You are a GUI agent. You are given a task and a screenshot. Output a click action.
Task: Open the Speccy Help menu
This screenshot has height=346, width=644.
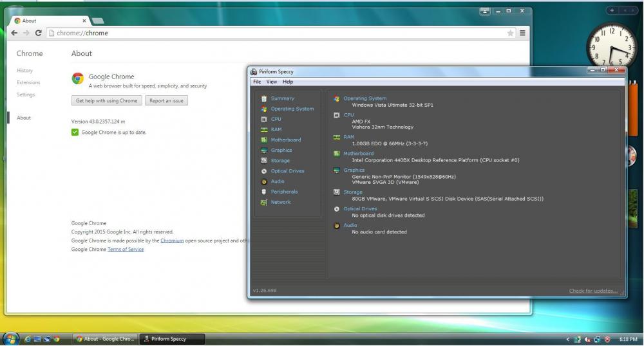(x=288, y=82)
